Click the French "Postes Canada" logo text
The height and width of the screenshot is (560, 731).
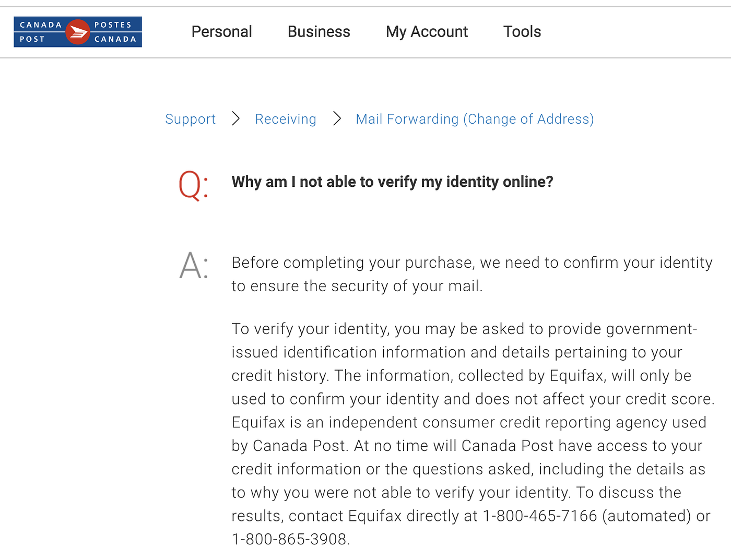[115, 32]
